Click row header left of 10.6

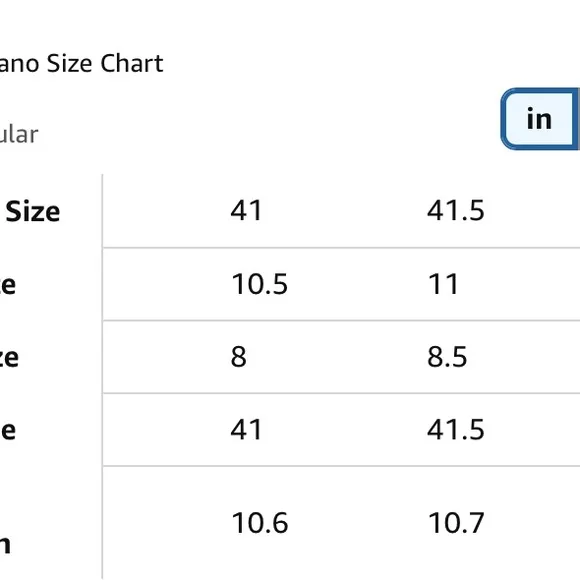5,545
